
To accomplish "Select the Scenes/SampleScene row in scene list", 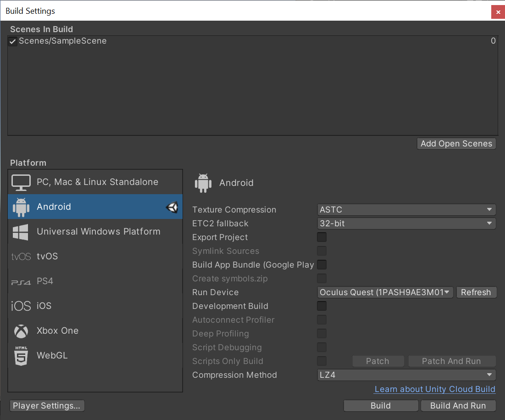I will pos(229,41).
